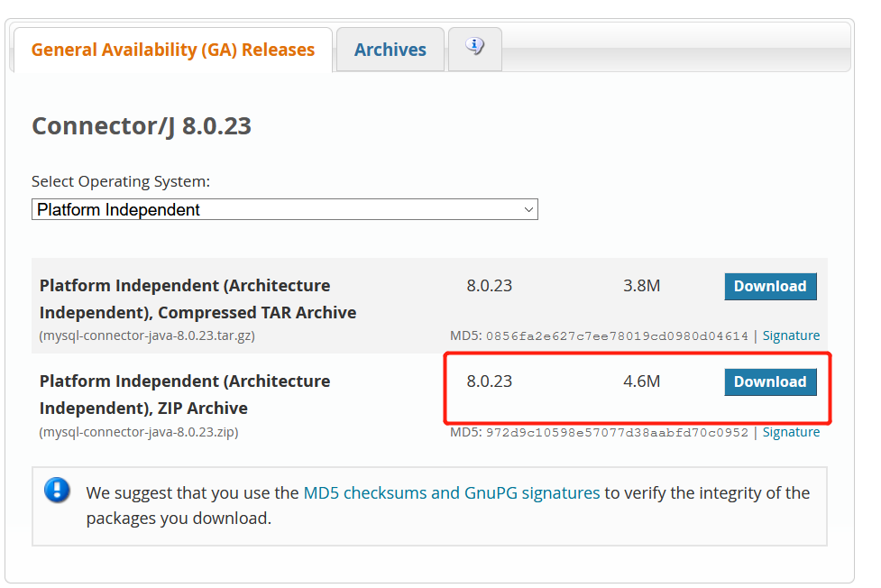Select the mysql-connector-java-8.0.23.zip filename text

coord(139,432)
